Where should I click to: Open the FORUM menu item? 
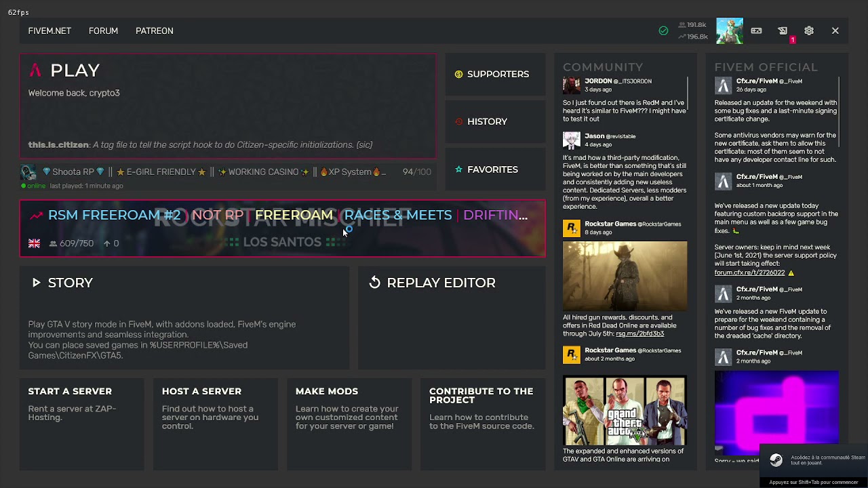coord(103,30)
